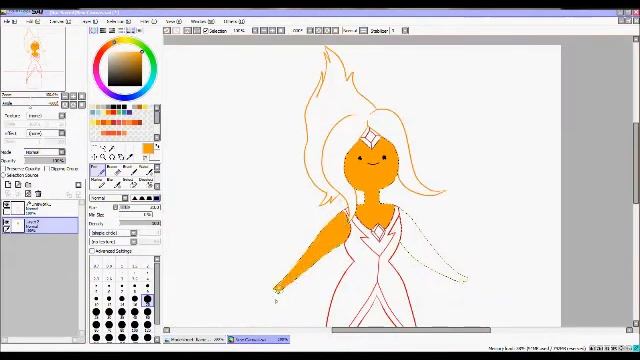The height and width of the screenshot is (360, 640).
Task: Open the Window menu
Action: pyautogui.click(x=202, y=21)
